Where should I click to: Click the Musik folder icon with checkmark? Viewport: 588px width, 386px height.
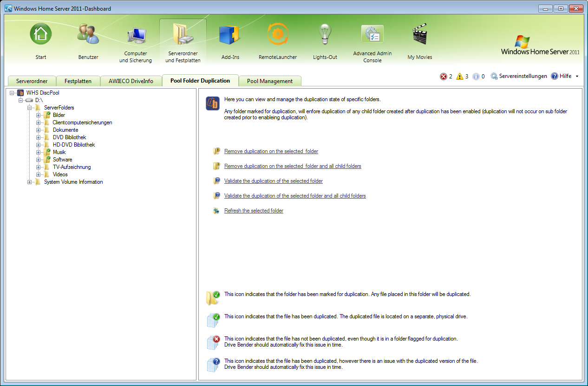pyautogui.click(x=47, y=152)
